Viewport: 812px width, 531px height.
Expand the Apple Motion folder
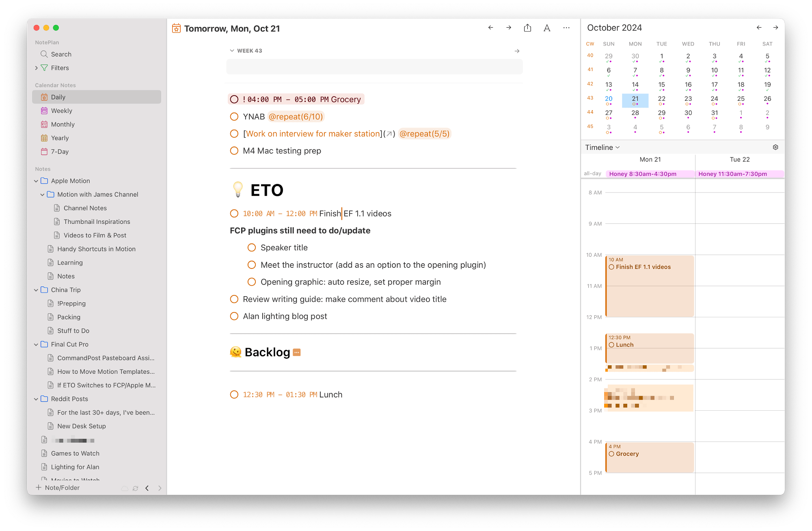[x=37, y=181]
